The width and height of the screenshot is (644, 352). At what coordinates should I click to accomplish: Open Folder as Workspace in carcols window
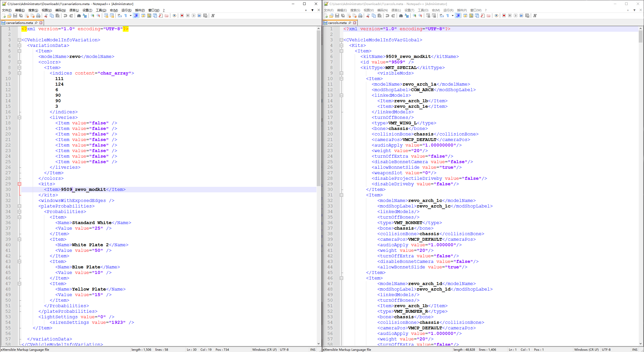[x=489, y=16]
